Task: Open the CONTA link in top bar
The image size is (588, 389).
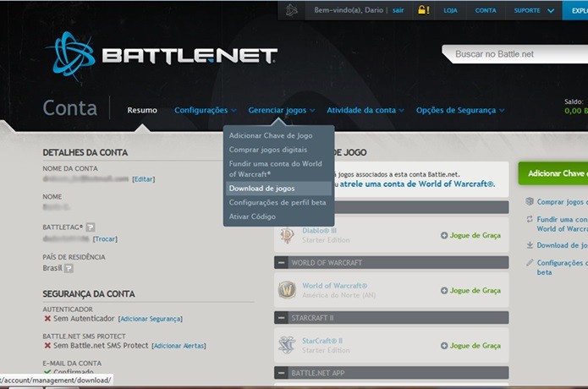Action: tap(486, 10)
